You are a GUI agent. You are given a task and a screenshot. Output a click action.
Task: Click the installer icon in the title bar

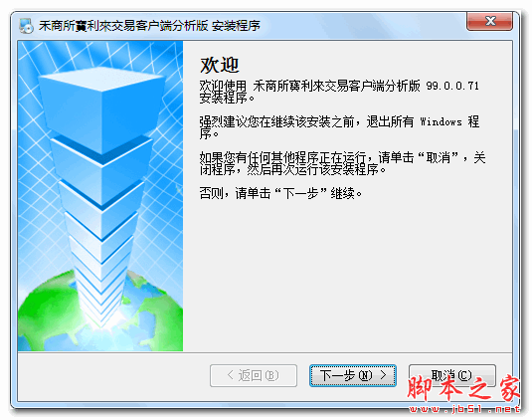26,26
